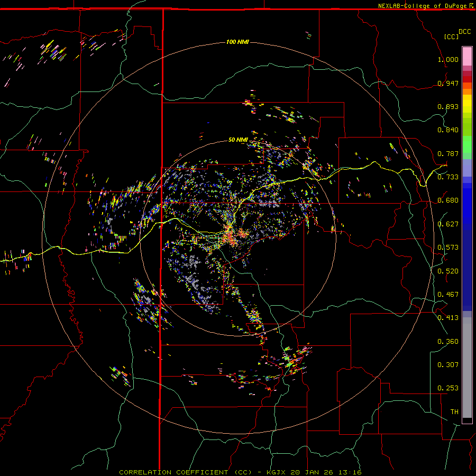476x476 pixels.
Task: Pick the dark red swatch near 0.947
Action: [467, 79]
